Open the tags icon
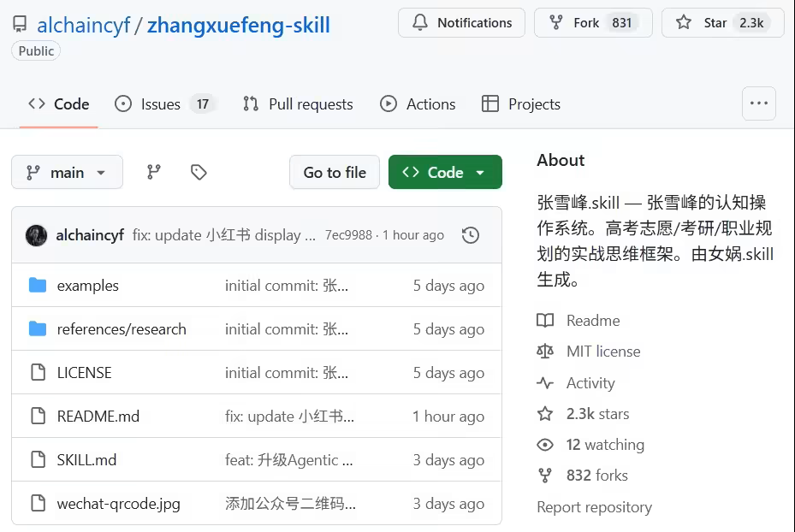The height and width of the screenshot is (532, 795). pos(199,172)
